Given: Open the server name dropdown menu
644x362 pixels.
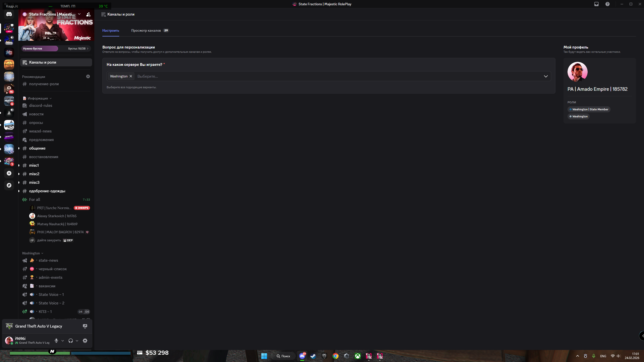Looking at the screenshot, I should click(x=79, y=14).
